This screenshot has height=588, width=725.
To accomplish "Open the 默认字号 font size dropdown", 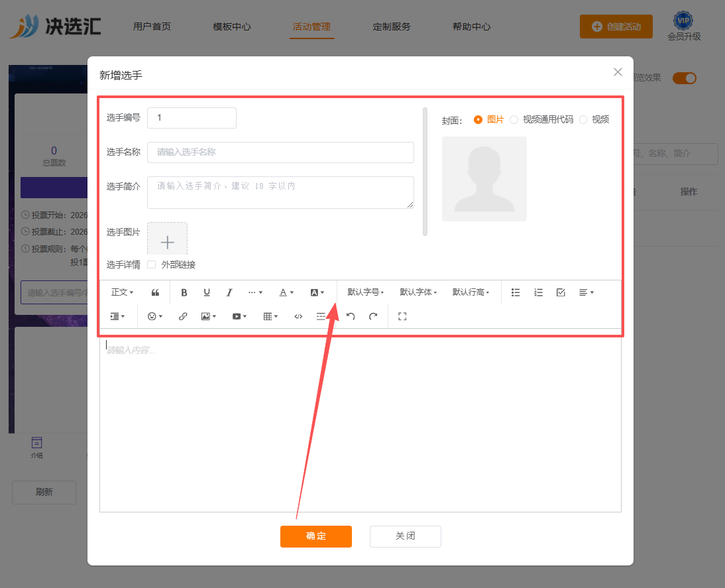I will tap(366, 292).
